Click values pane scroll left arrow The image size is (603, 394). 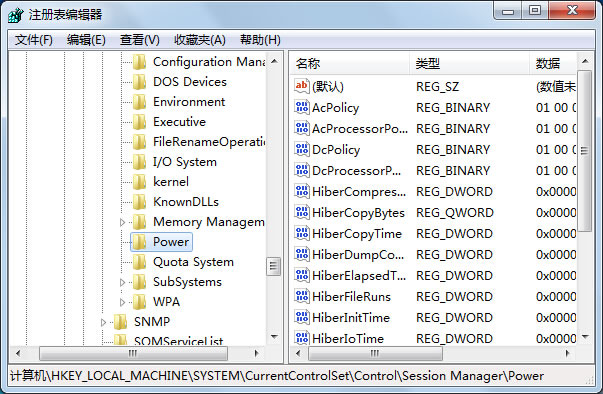pos(298,353)
